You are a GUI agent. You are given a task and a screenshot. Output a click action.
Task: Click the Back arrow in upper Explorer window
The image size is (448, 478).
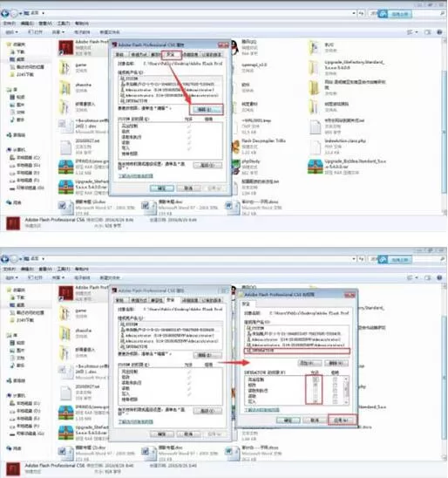tap(5, 13)
